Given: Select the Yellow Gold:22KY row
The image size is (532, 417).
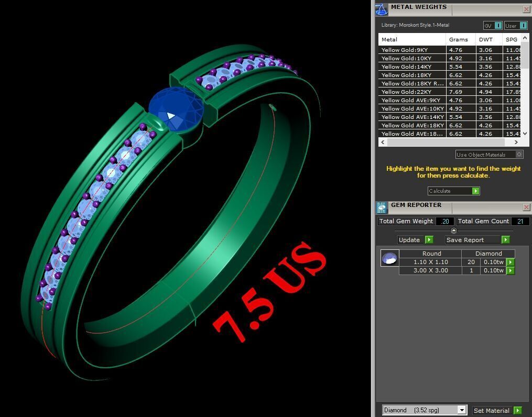Looking at the screenshot, I should click(x=450, y=92).
